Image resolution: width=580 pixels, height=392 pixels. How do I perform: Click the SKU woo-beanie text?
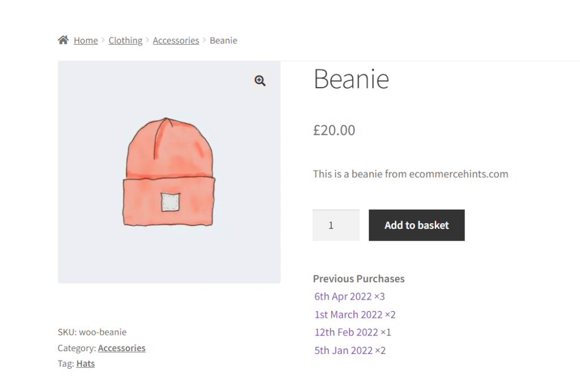92,332
